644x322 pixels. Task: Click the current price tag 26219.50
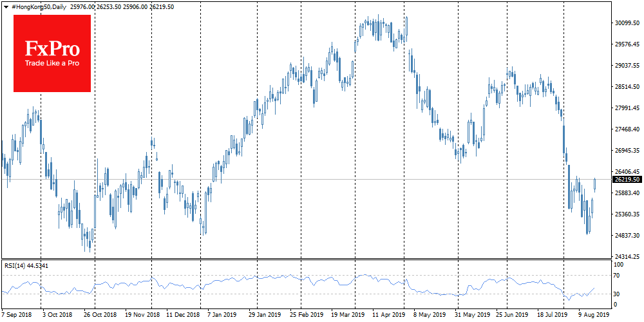pyautogui.click(x=626, y=180)
